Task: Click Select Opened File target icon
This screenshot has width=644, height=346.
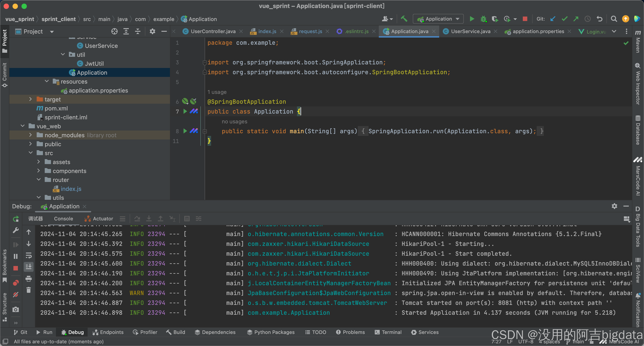Action: click(x=114, y=32)
